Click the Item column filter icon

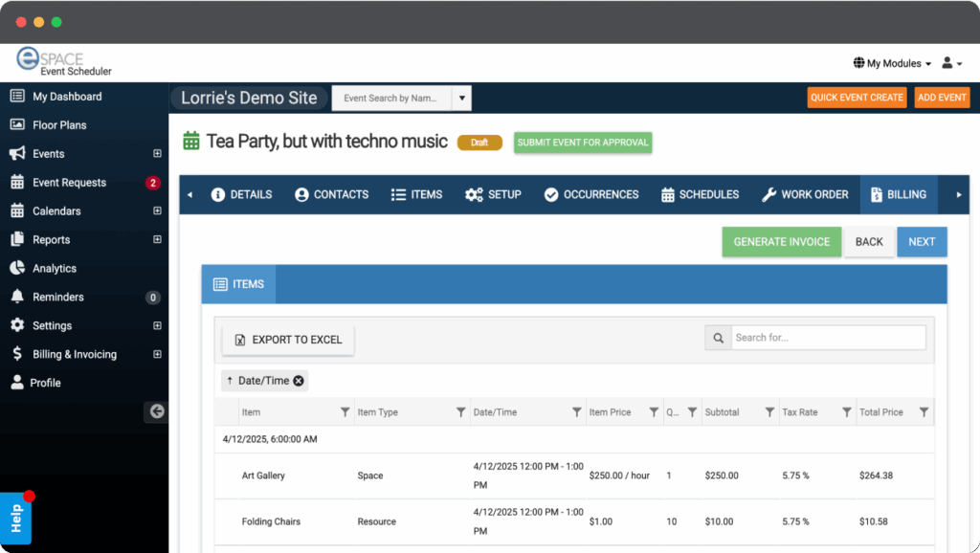345,412
